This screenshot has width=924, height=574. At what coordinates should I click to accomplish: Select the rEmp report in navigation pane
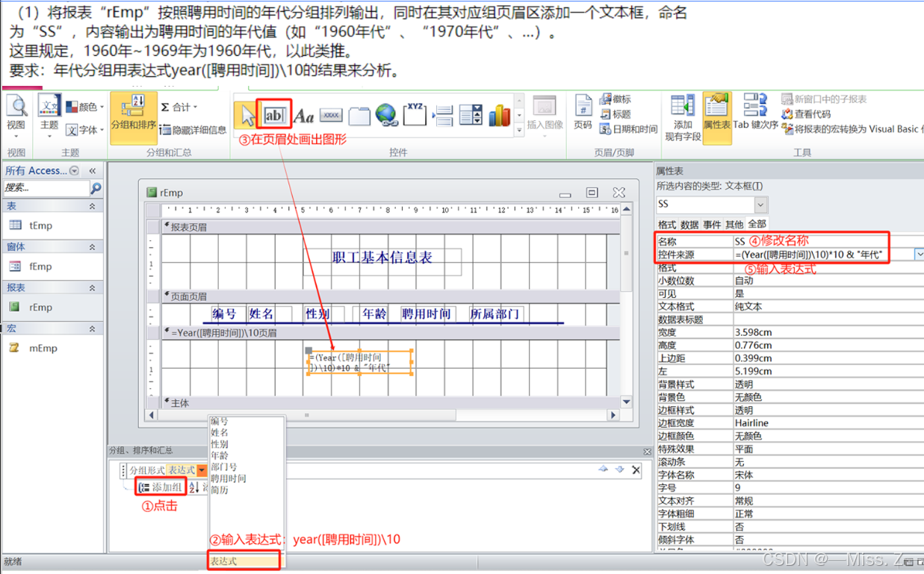click(x=52, y=307)
